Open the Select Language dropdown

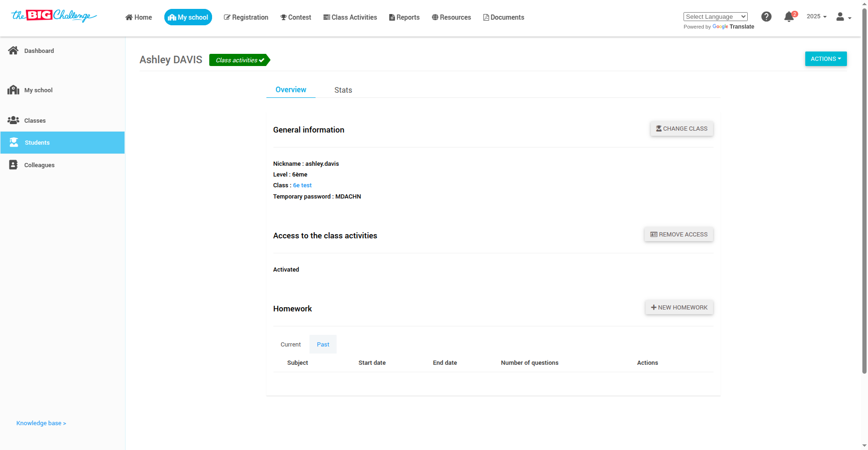pos(715,17)
